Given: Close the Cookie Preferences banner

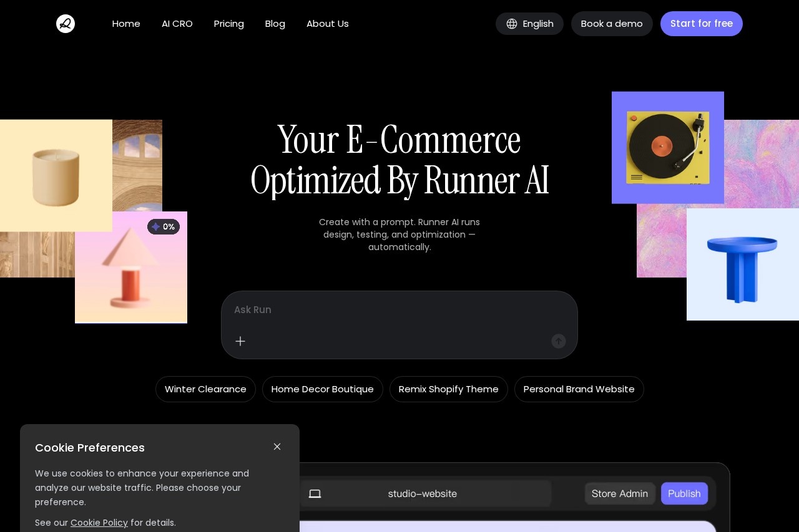Looking at the screenshot, I should coord(277,447).
